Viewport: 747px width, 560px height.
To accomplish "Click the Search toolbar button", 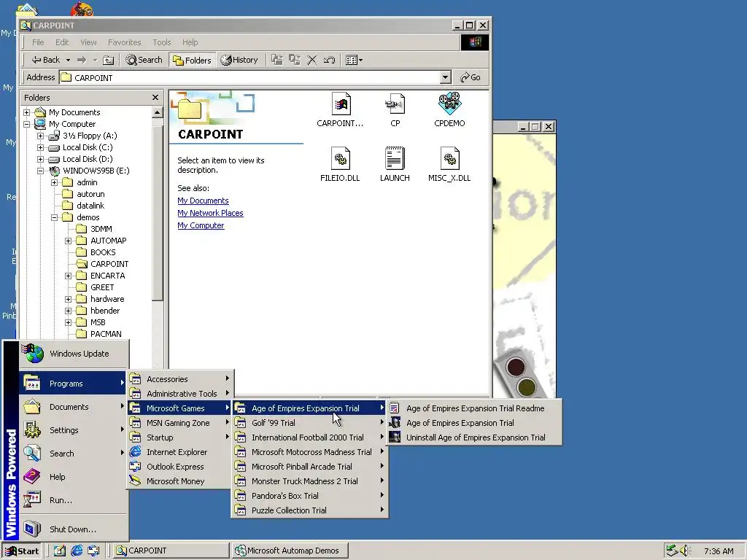I will pos(144,60).
